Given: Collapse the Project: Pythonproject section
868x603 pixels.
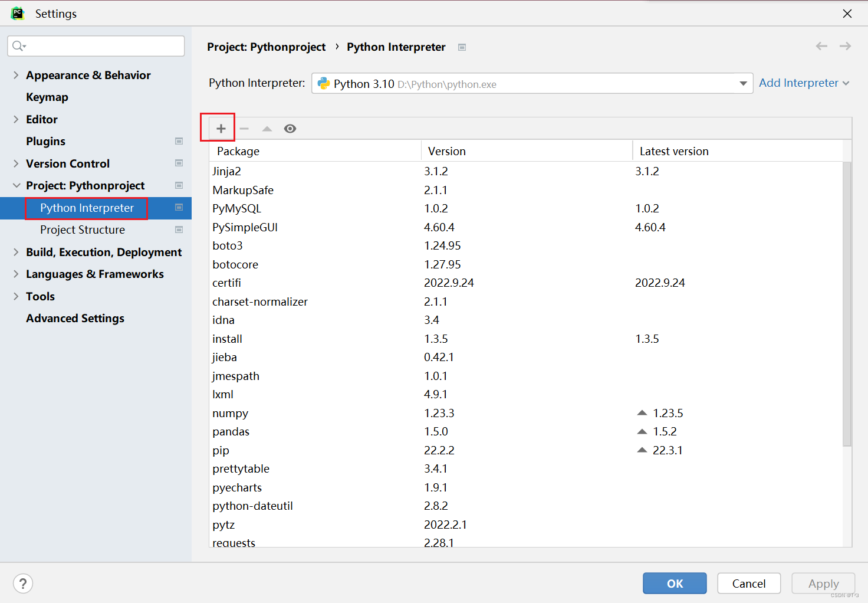Looking at the screenshot, I should coord(16,185).
